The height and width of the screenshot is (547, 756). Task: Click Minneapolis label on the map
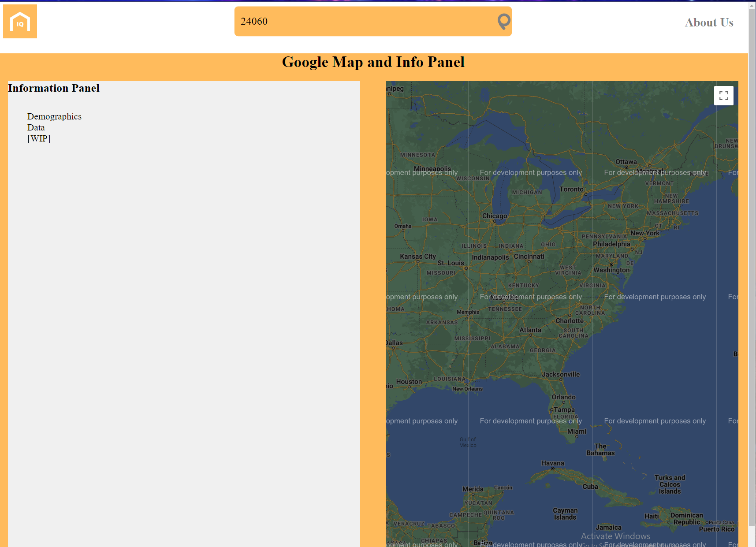pyautogui.click(x=432, y=169)
